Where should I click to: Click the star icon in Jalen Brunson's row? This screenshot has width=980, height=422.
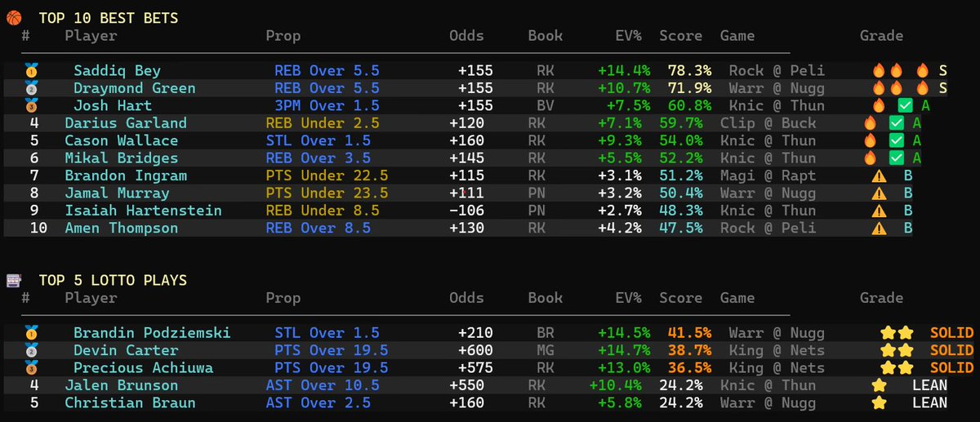coord(879,385)
